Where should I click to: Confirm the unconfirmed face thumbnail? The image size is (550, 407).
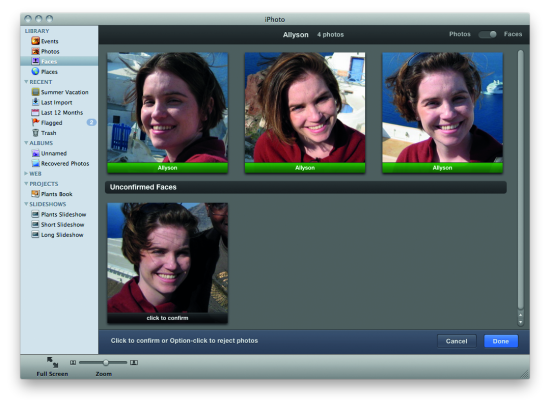[x=167, y=262]
